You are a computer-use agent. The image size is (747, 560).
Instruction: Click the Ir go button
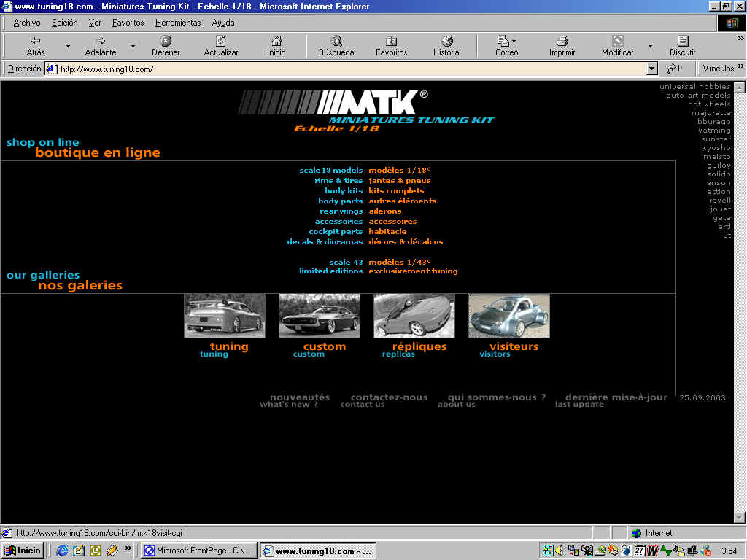[675, 69]
